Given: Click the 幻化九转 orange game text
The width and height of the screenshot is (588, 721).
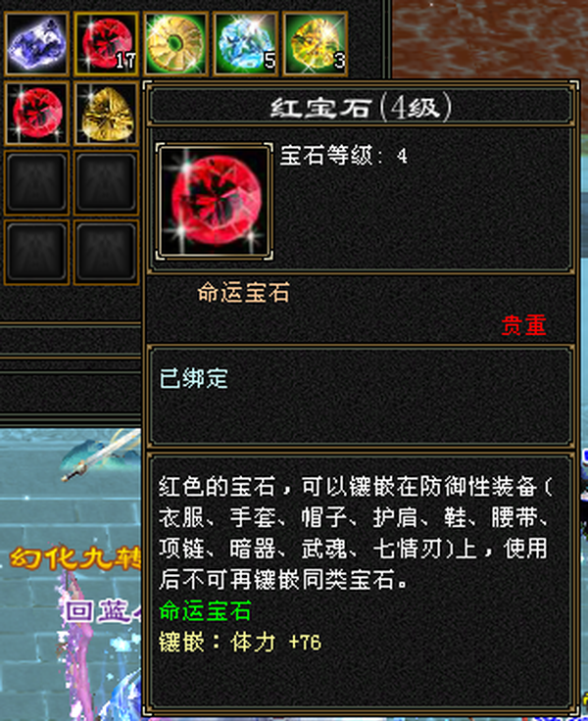Looking at the screenshot, I should 75,558.
